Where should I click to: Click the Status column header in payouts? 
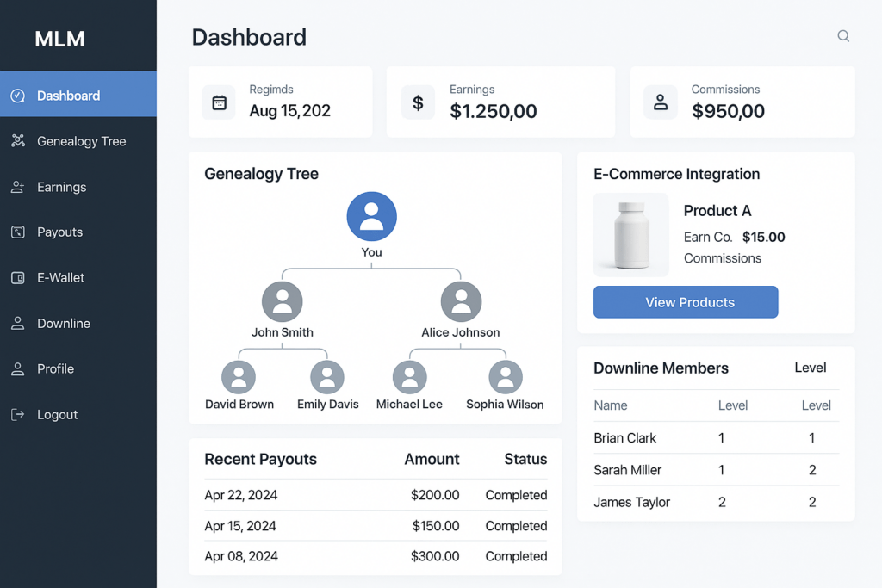(x=525, y=460)
